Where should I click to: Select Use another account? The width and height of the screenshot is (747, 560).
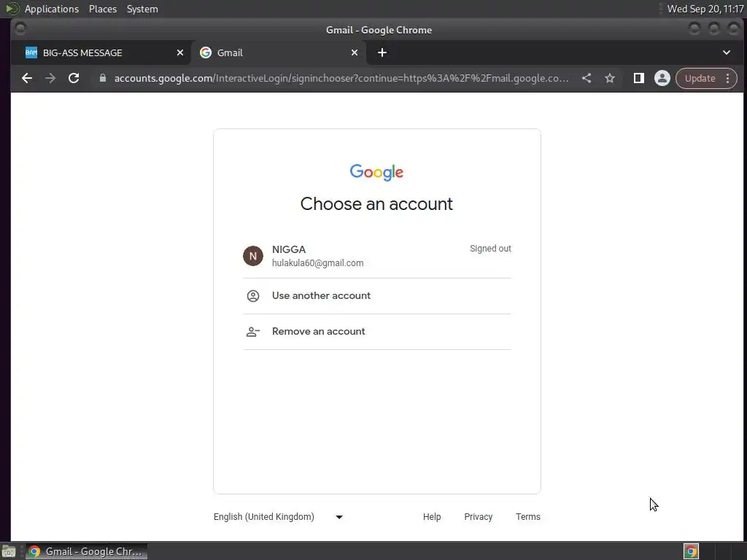pyautogui.click(x=377, y=296)
